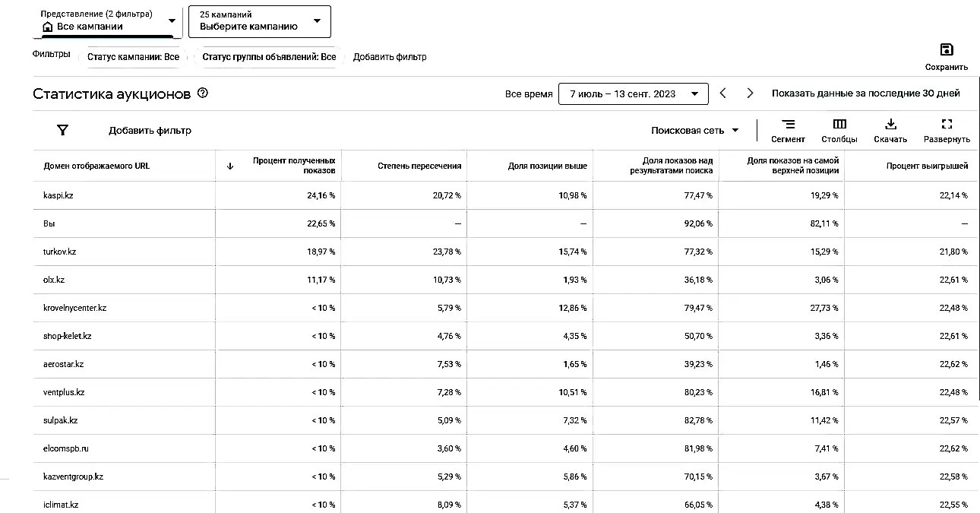Open the date range dropdown
Image resolution: width=980 pixels, height=513 pixels.
(x=633, y=94)
